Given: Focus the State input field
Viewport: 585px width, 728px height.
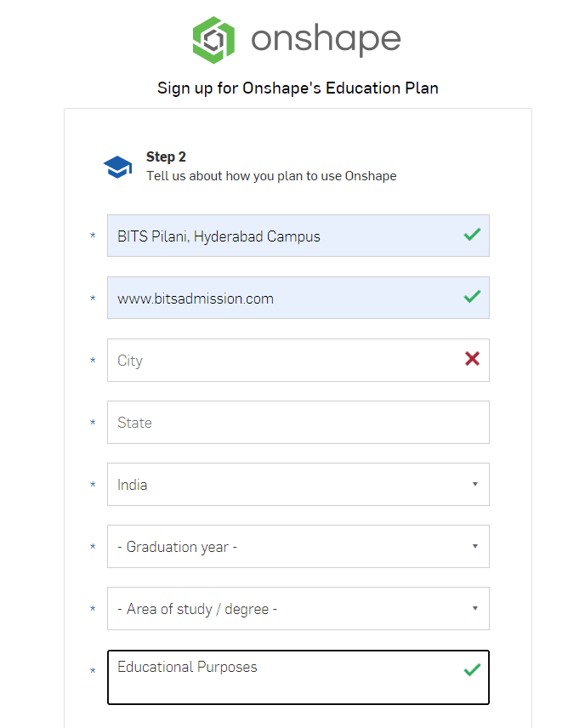Looking at the screenshot, I should [298, 422].
